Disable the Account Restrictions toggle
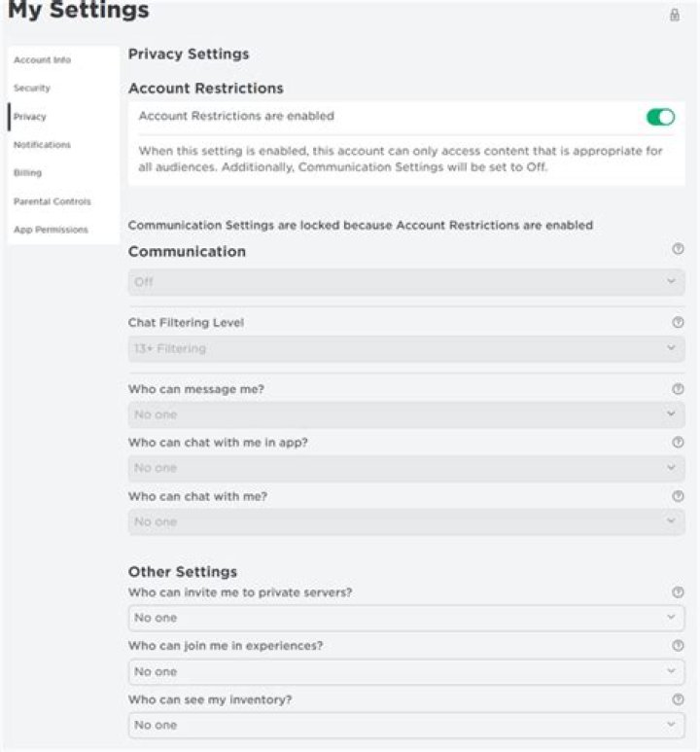 point(660,117)
